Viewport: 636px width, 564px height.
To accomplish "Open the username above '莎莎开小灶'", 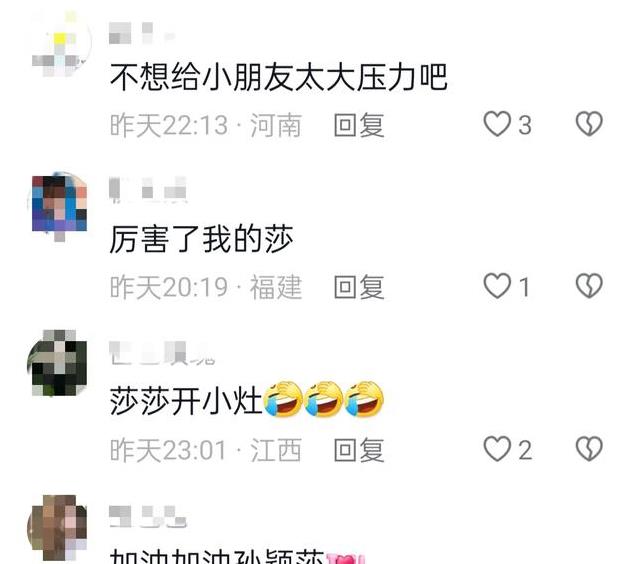I will tap(161, 353).
